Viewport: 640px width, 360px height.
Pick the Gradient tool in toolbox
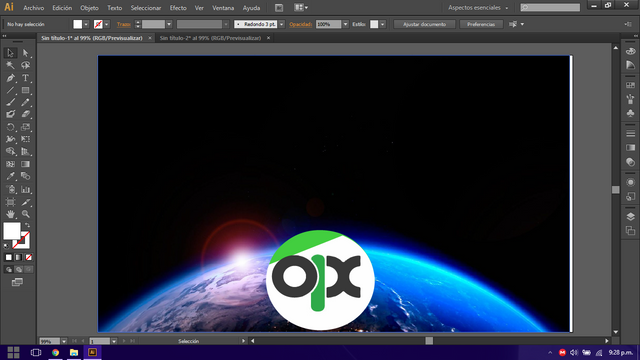click(25, 164)
